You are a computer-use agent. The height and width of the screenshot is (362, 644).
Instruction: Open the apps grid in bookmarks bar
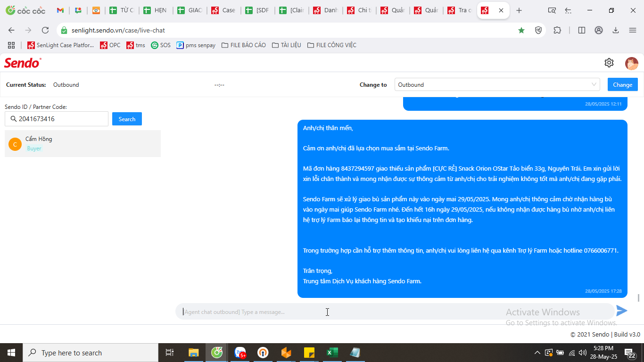11,45
